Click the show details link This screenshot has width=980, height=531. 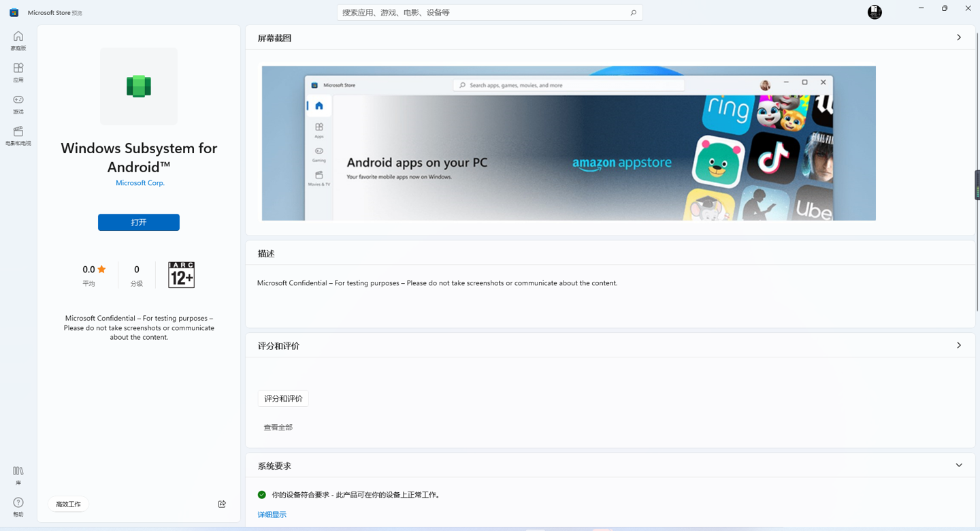[272, 515]
